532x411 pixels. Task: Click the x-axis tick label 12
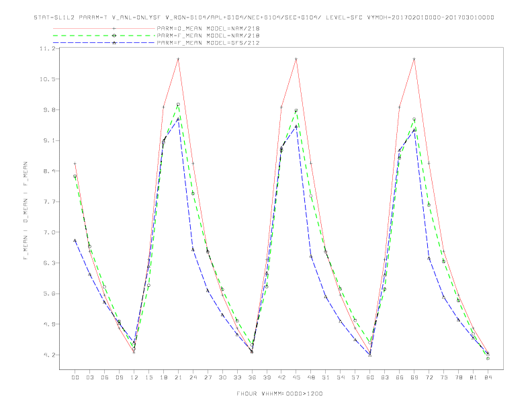134,377
